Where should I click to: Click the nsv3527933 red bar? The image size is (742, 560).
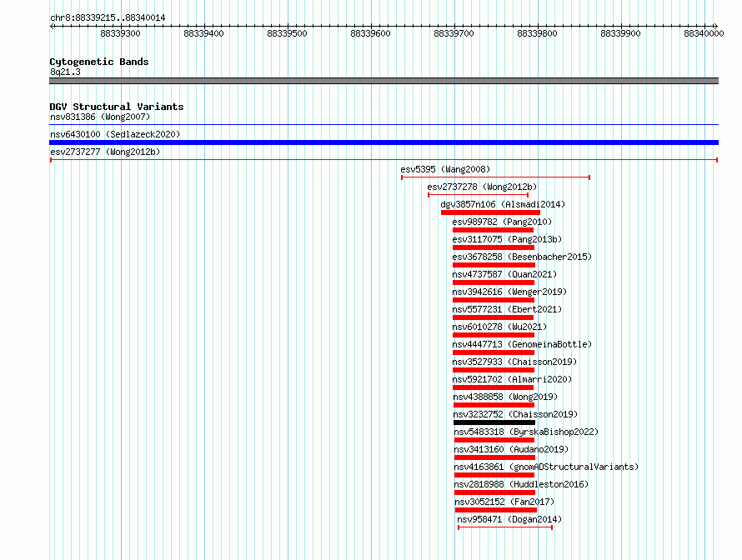click(x=494, y=370)
